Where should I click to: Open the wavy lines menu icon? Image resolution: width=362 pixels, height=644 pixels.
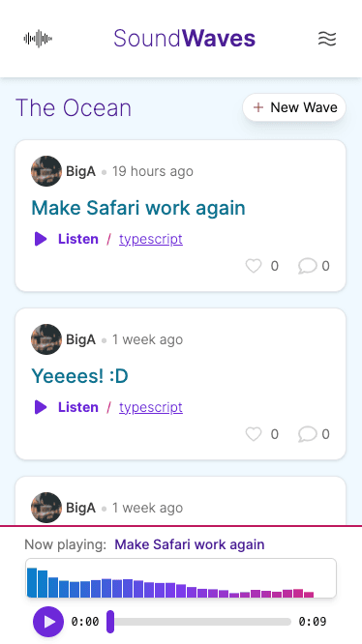tap(327, 39)
